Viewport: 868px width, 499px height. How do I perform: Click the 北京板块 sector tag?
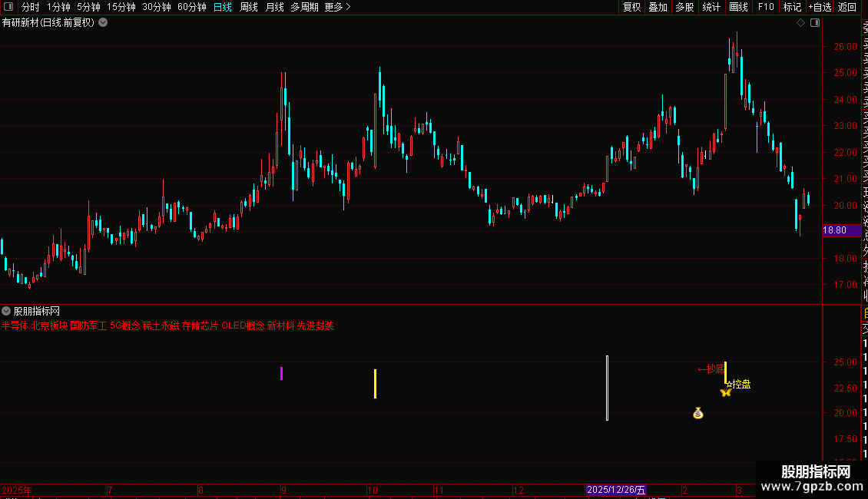[x=49, y=326]
